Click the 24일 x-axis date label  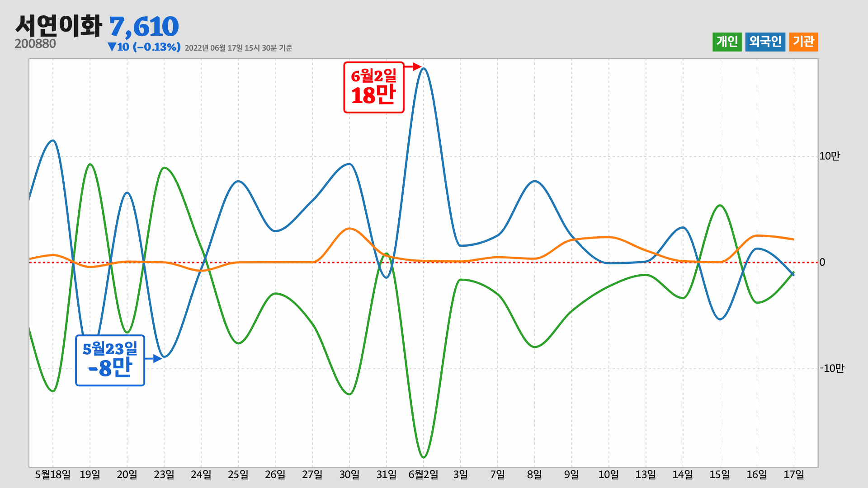click(x=201, y=474)
